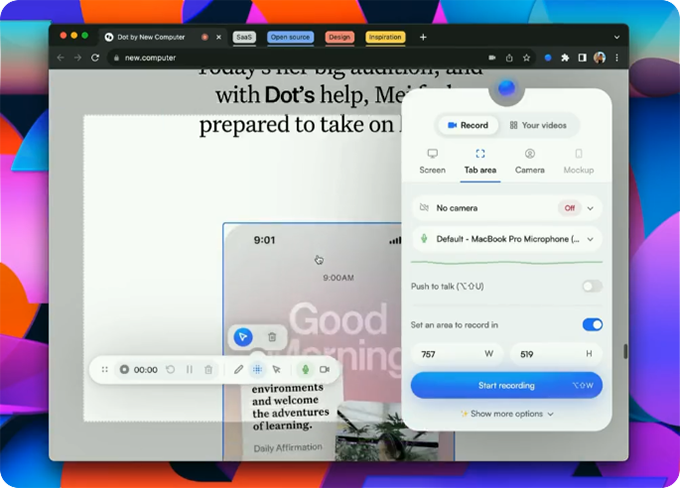The width and height of the screenshot is (680, 488).
Task: Open the Open source tab group
Action: (x=290, y=37)
